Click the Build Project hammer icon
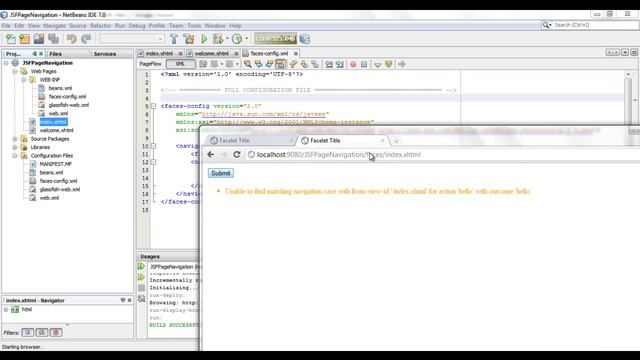The height and width of the screenshot is (360, 640). coord(174,39)
